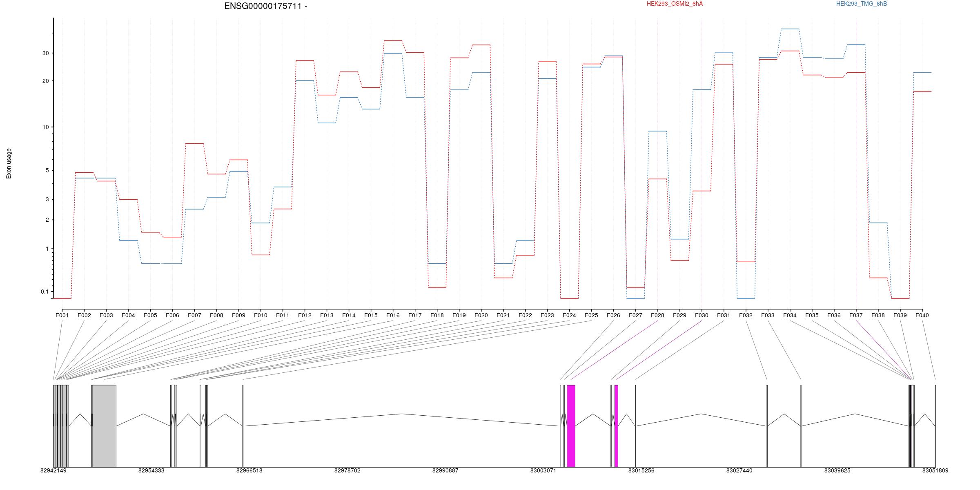Click exon label E023
The image size is (980, 490).
tap(547, 315)
